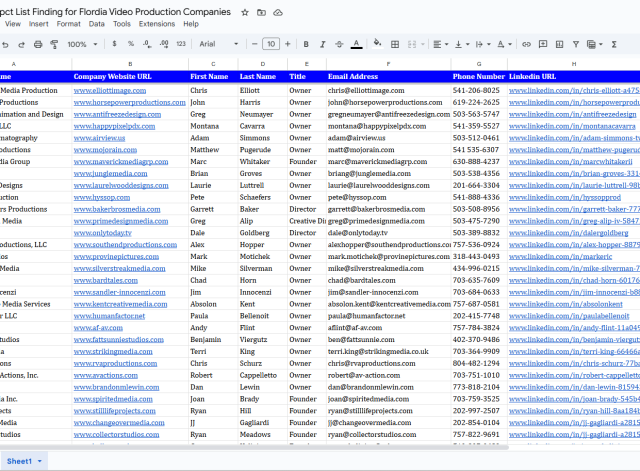Open the Extensions menu
640x471 pixels.
point(157,24)
